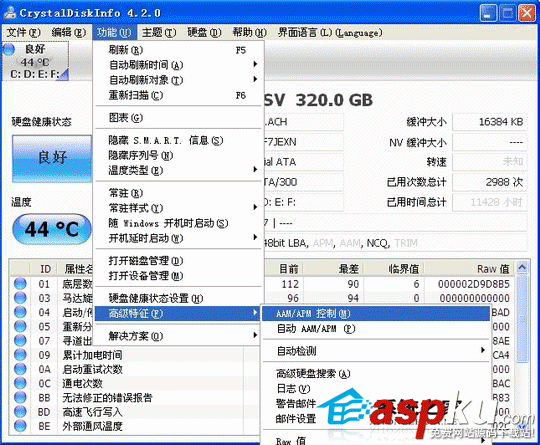Viewport: 540px width, 445px height.
Task: Expand the 自动检测 submenu
Action: click(x=376, y=351)
